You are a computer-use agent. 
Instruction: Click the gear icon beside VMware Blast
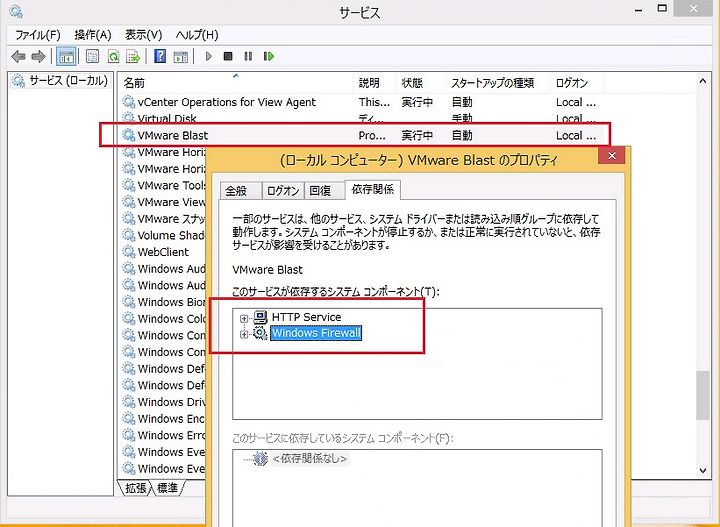pyautogui.click(x=129, y=135)
